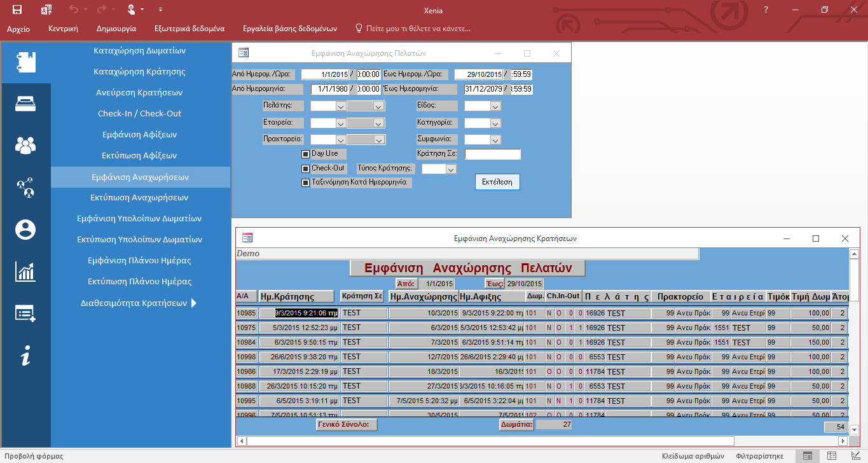Click the report's horizontal scrollbar track
Image resolution: width=868 pixels, height=463 pixels.
[785, 441]
